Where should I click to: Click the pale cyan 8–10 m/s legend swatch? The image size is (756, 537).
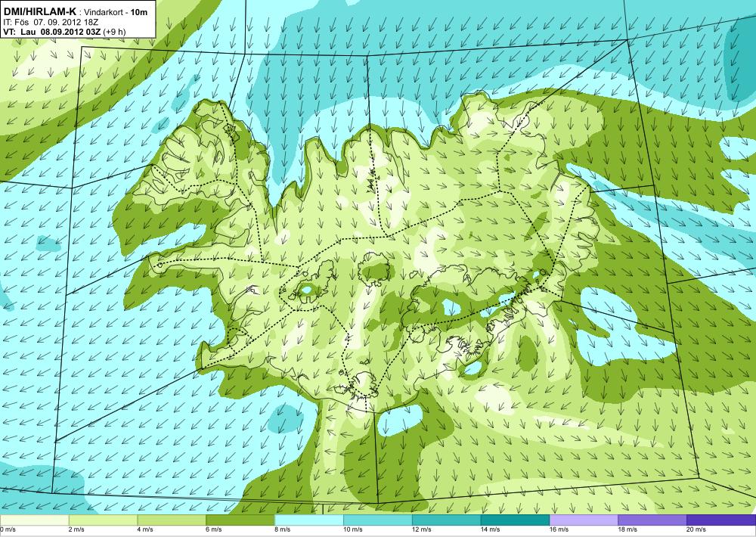[x=309, y=520]
